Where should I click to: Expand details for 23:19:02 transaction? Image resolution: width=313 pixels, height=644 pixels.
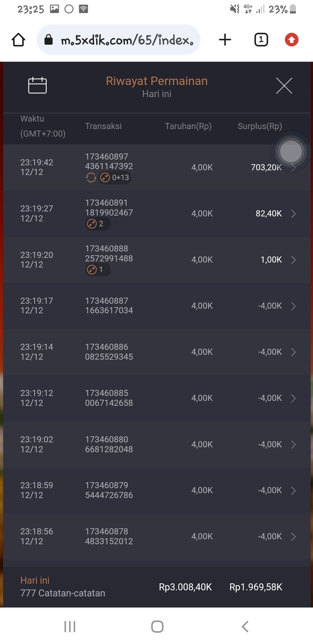(x=293, y=444)
